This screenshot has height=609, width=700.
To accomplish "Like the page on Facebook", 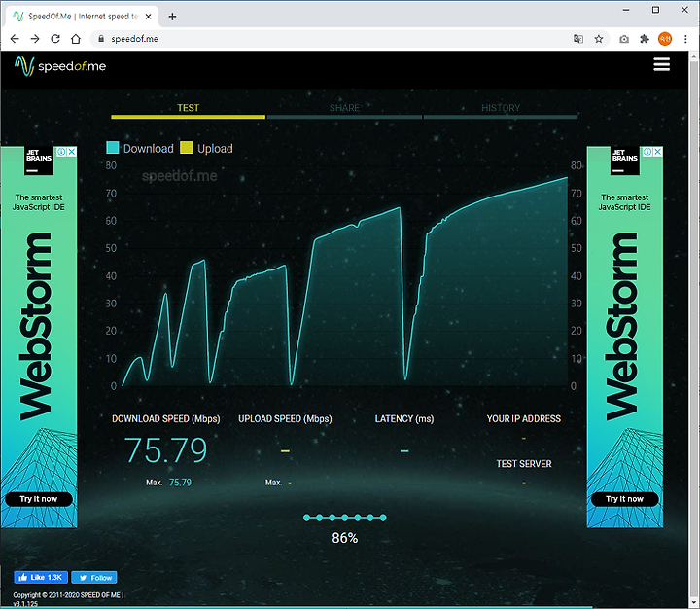I will pyautogui.click(x=41, y=577).
